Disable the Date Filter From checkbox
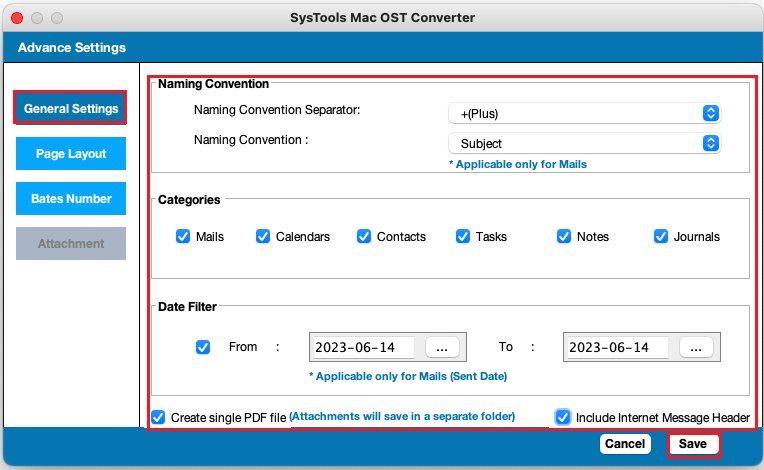The height and width of the screenshot is (470, 764). [203, 347]
